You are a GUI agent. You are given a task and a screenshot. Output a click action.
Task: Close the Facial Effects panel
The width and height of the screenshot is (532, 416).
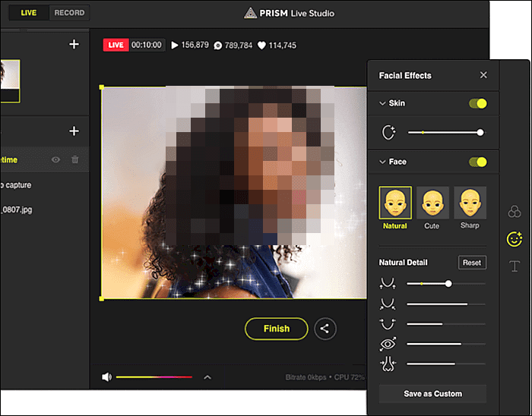483,75
